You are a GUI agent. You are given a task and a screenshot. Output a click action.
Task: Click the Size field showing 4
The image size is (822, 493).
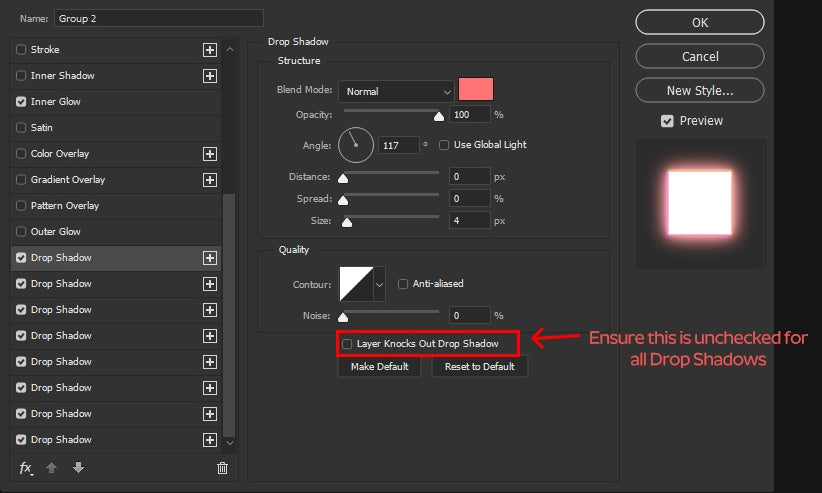click(x=469, y=221)
